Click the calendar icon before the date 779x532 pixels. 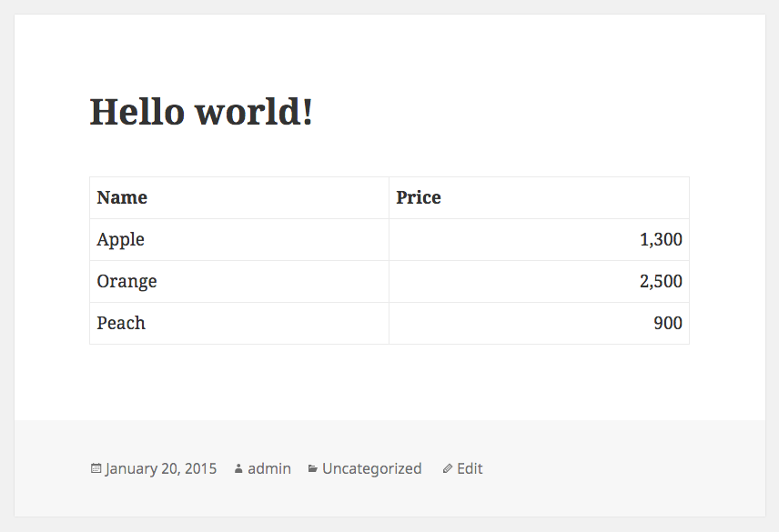click(x=96, y=468)
